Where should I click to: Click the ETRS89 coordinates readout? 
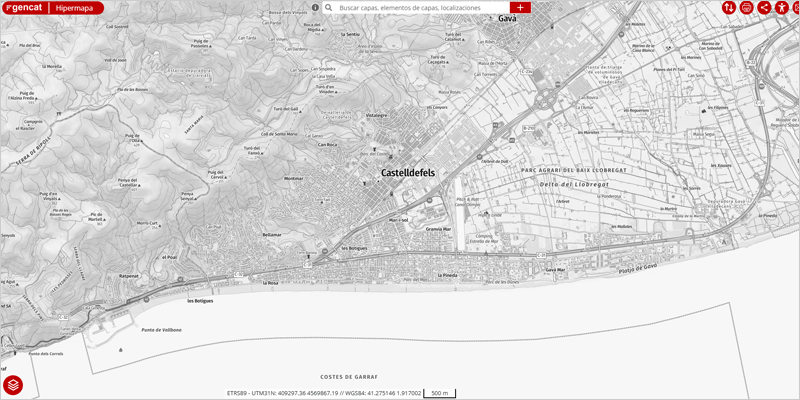tap(323, 393)
